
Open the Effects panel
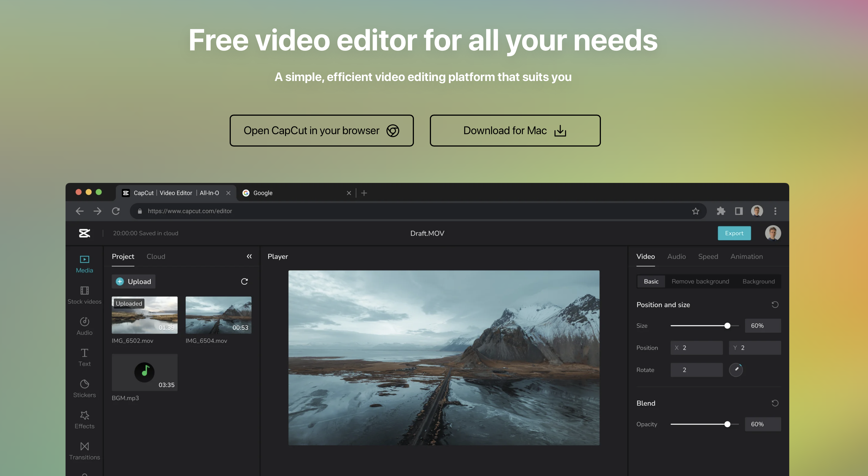84,420
